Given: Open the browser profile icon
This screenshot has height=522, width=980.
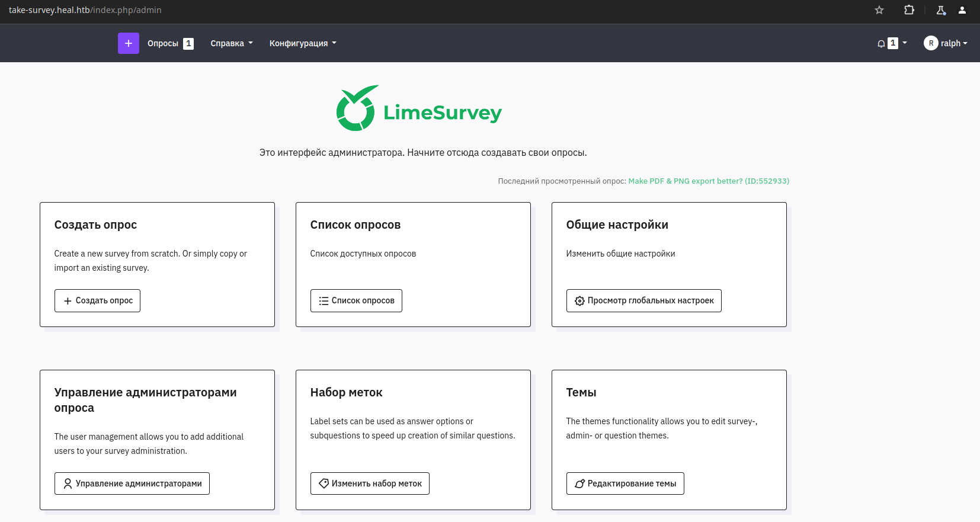Looking at the screenshot, I should pyautogui.click(x=962, y=10).
